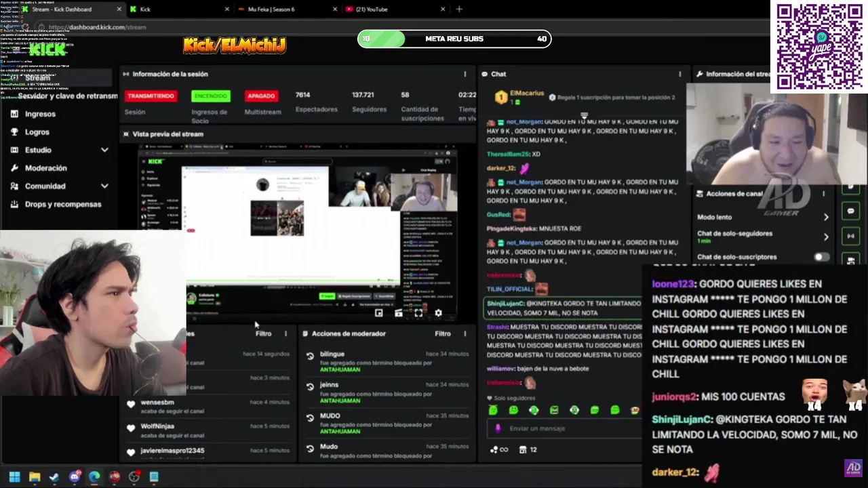Image resolution: width=868 pixels, height=488 pixels.
Task: Click the ENCENDIDO status badge
Action: pos(211,96)
